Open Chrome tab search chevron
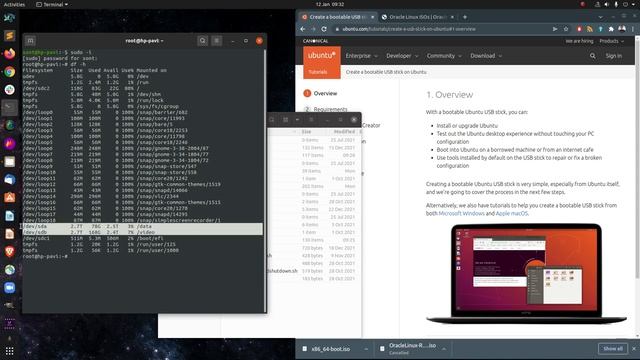The width and height of the screenshot is (640, 360). [x=600, y=17]
